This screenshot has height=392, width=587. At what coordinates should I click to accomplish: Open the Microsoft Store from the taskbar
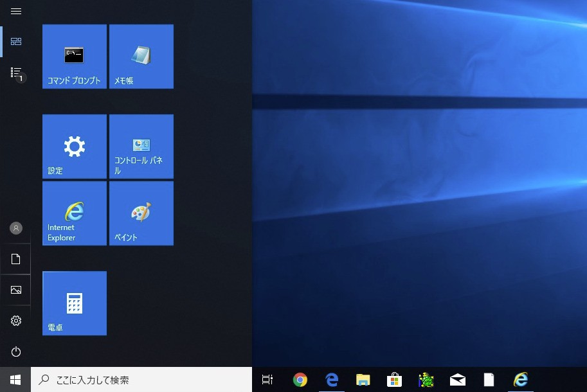click(x=394, y=379)
